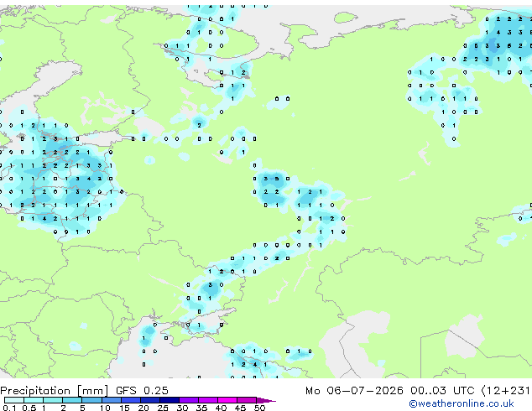Image resolution: width=532 pixels, height=411 pixels.
Task: Click legend tick label '50'
Action: (259, 408)
